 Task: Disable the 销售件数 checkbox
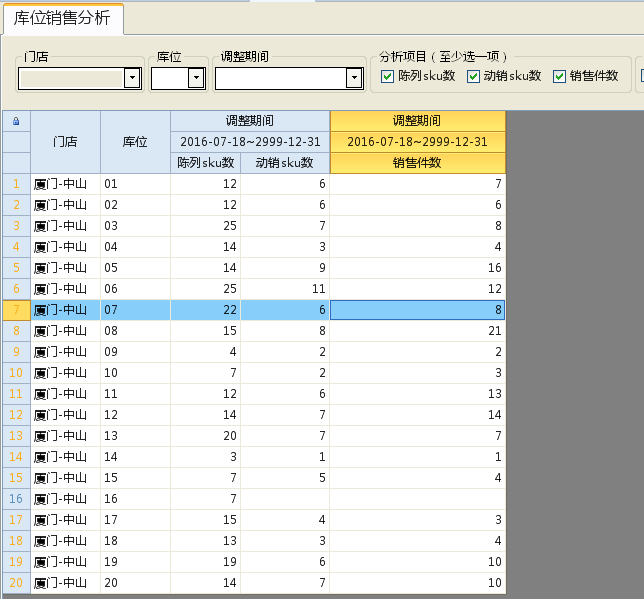[x=559, y=76]
